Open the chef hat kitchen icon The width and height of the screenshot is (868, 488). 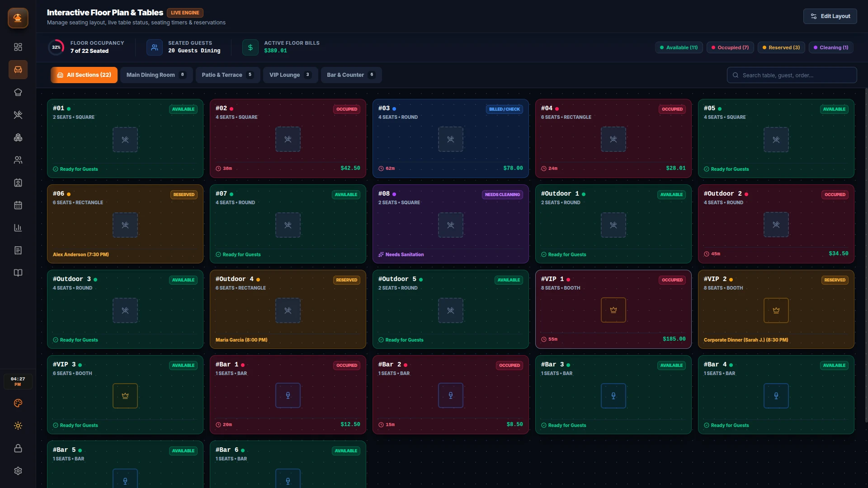(x=18, y=92)
